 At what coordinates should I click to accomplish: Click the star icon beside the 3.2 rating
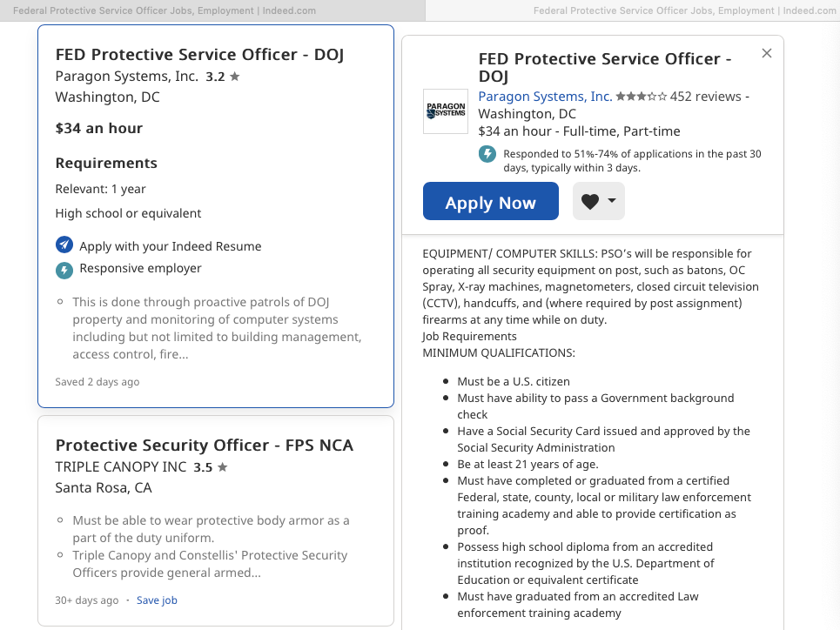pos(235,77)
